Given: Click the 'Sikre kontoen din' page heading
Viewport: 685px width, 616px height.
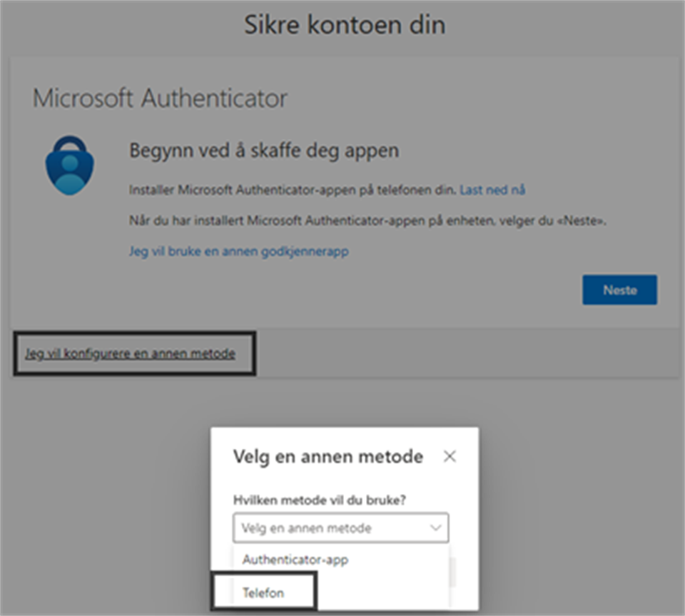Looking at the screenshot, I should pyautogui.click(x=345, y=25).
